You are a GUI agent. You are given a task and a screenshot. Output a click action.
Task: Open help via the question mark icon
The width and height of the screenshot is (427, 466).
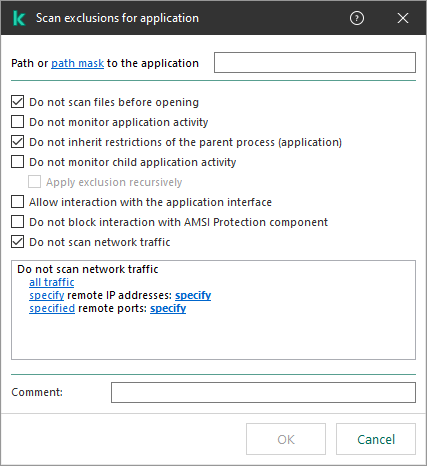[x=357, y=18]
